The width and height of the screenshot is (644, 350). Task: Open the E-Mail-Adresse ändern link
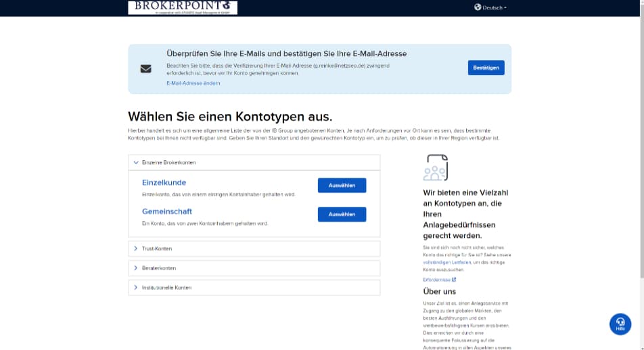click(x=193, y=83)
